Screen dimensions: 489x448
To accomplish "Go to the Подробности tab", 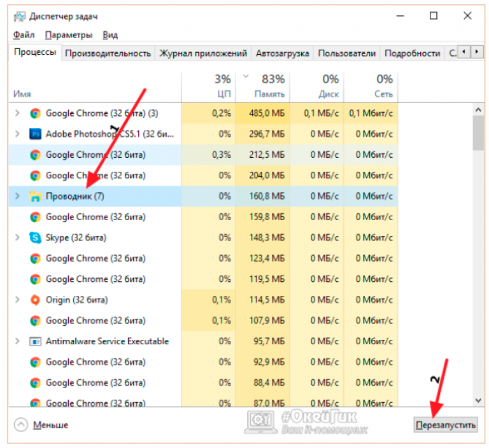I will 413,53.
